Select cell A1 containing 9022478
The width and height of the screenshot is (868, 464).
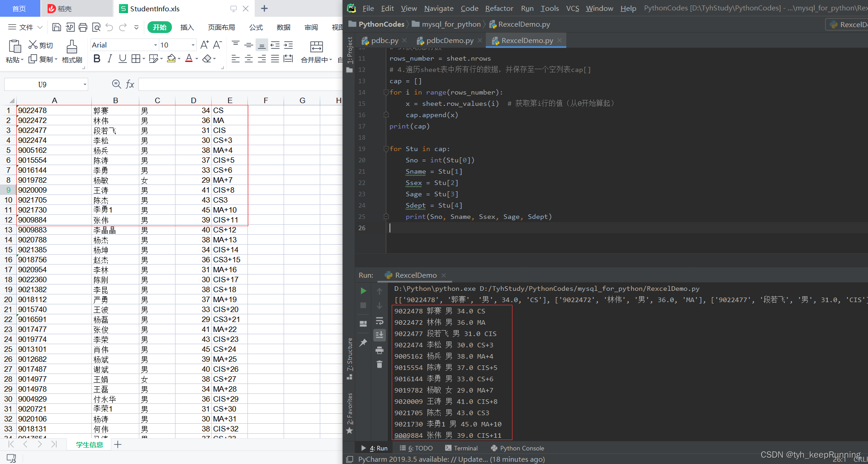(x=54, y=110)
